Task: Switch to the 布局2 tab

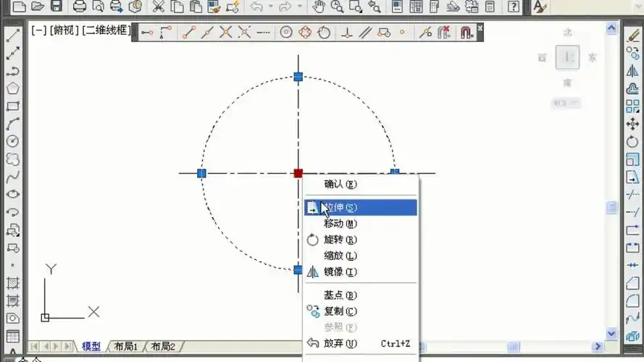Action: pos(163,346)
